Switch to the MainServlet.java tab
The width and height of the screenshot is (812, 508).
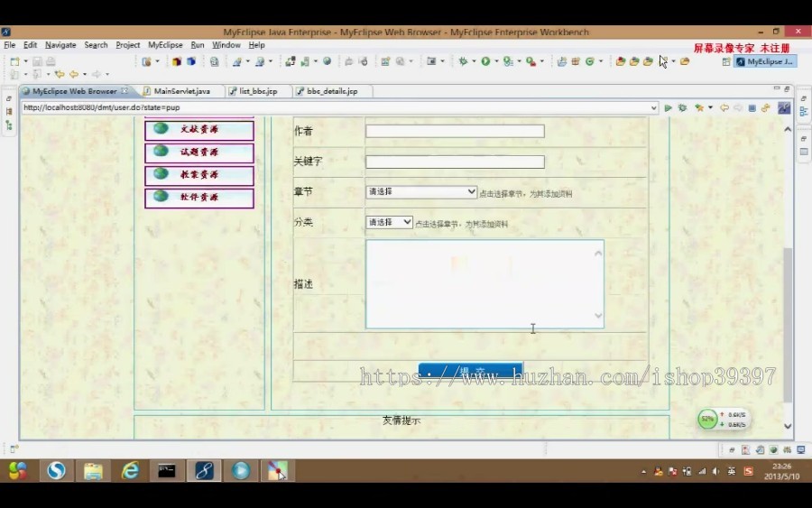pyautogui.click(x=181, y=91)
